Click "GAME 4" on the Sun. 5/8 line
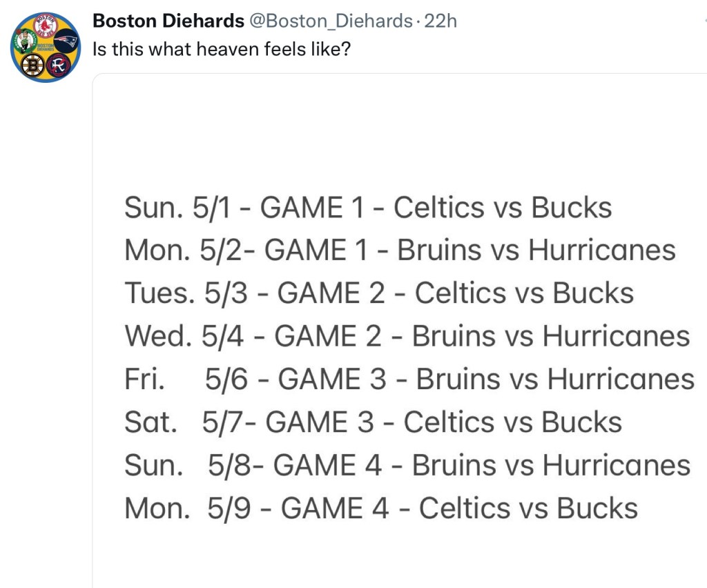 click(327, 465)
